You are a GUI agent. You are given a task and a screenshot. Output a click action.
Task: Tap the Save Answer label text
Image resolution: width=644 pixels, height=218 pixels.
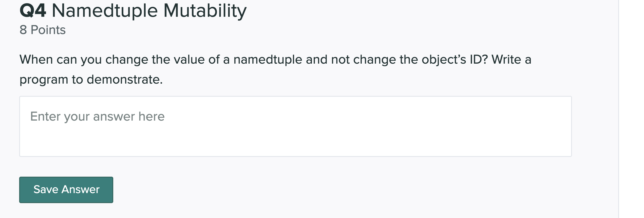67,189
